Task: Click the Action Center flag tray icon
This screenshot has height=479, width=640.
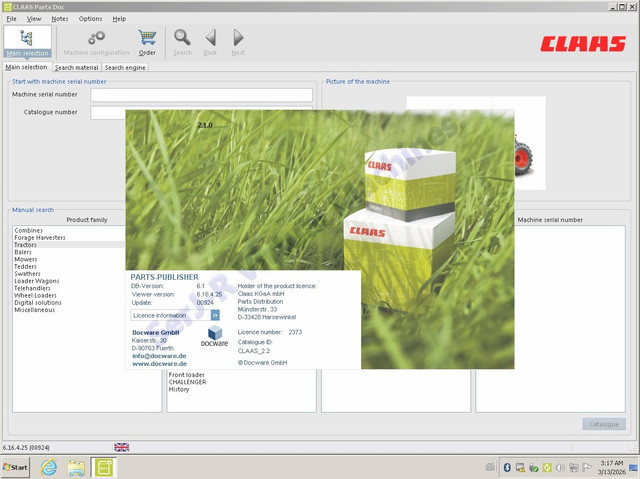Action: point(587,468)
